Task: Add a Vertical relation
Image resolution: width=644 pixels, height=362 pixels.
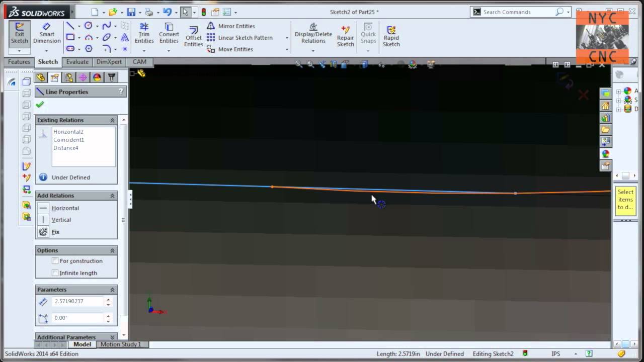Action: point(55,220)
